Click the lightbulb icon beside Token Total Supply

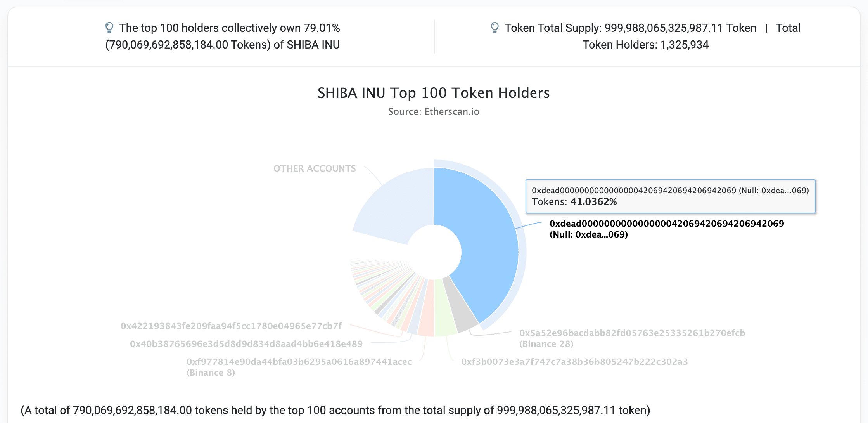[x=495, y=28]
